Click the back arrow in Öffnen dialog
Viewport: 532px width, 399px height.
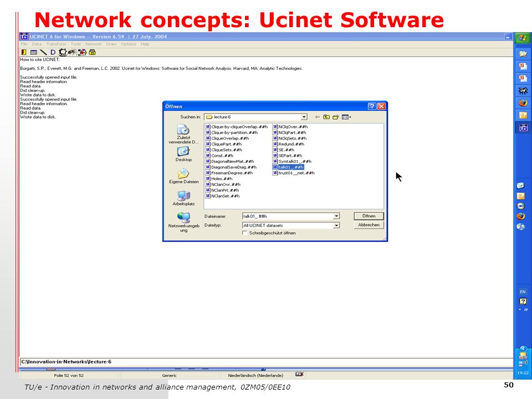point(317,117)
